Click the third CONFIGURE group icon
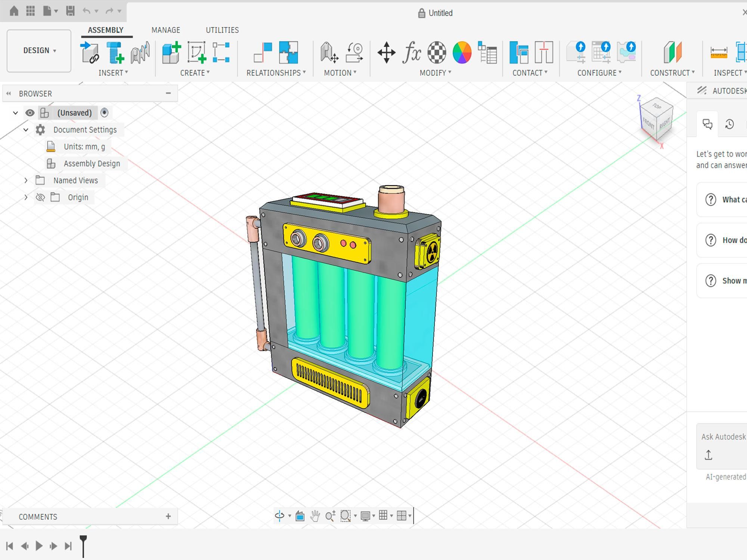The height and width of the screenshot is (560, 747). [x=626, y=52]
